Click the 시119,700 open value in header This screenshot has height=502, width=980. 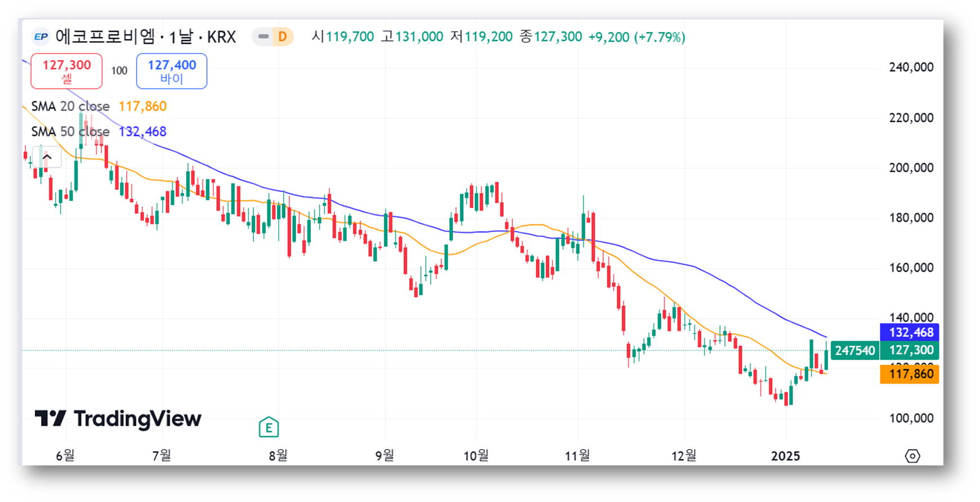[343, 37]
